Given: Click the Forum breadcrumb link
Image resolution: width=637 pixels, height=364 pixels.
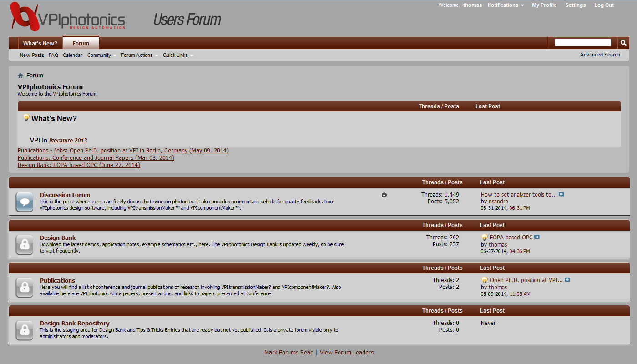Looking at the screenshot, I should tap(35, 76).
